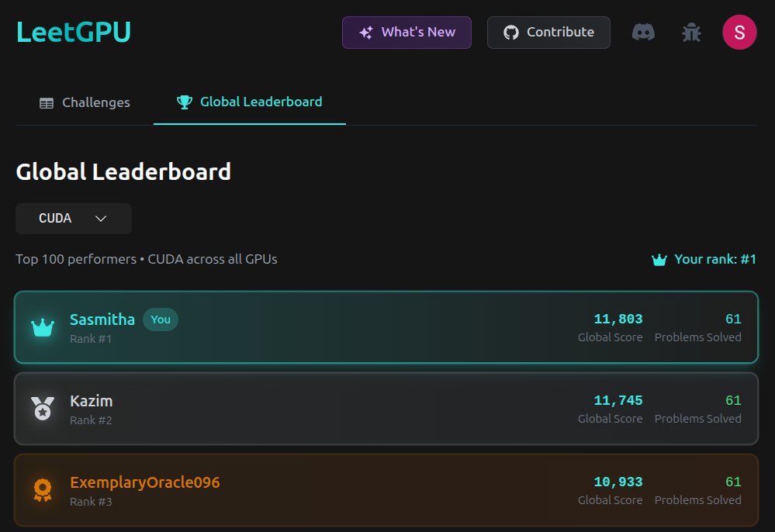Select the Global Leaderboard tab

(250, 102)
